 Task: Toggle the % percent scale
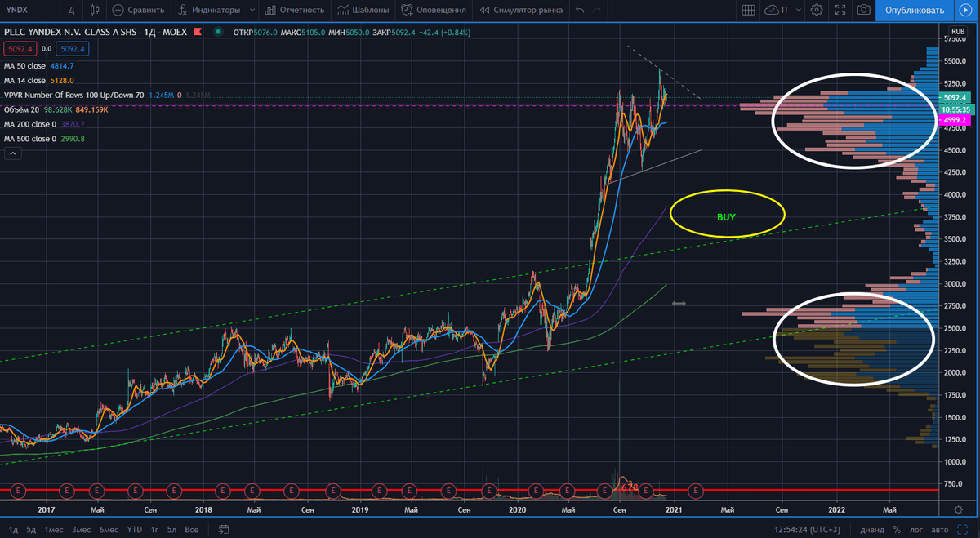coord(897,529)
